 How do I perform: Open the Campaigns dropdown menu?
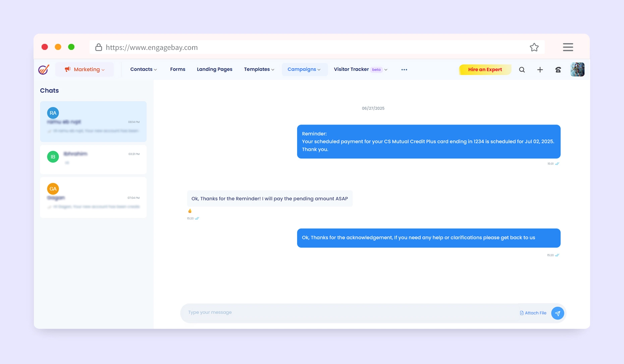click(304, 69)
